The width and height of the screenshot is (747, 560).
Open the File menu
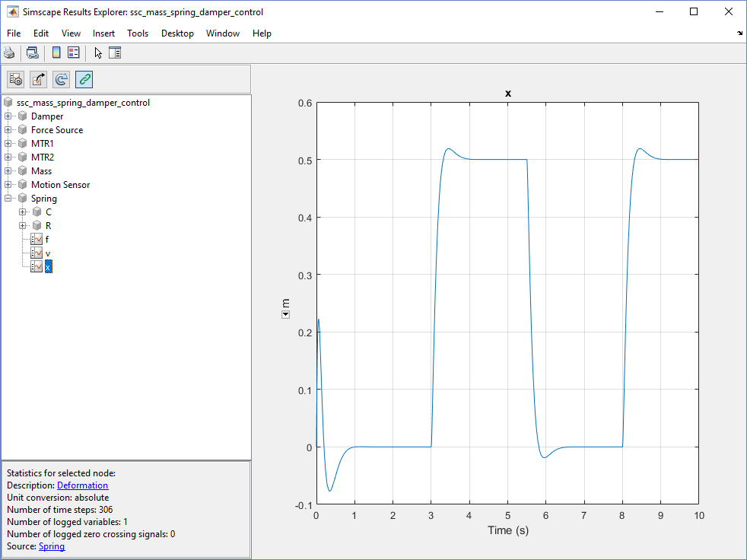point(14,33)
